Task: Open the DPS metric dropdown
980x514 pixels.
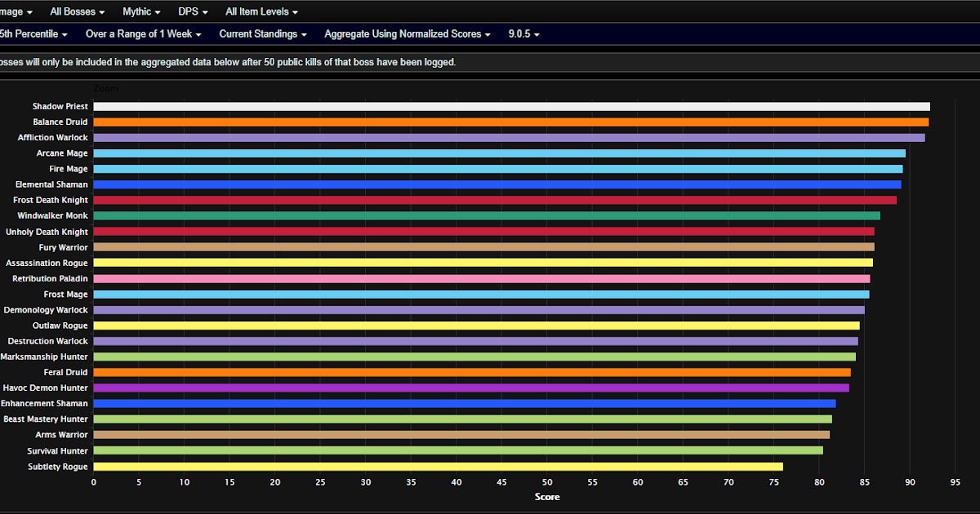Action: (193, 12)
